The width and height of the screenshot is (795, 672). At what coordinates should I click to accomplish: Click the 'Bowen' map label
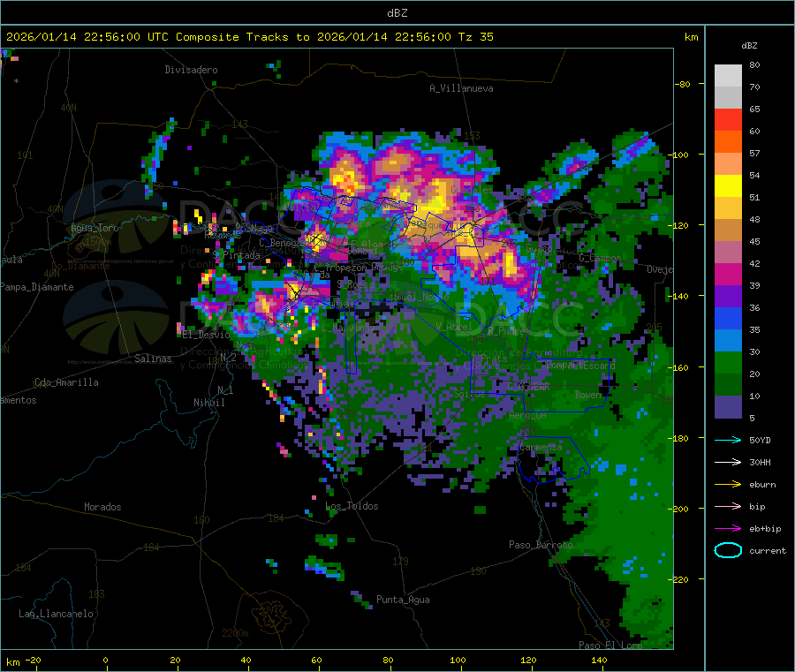coord(588,395)
